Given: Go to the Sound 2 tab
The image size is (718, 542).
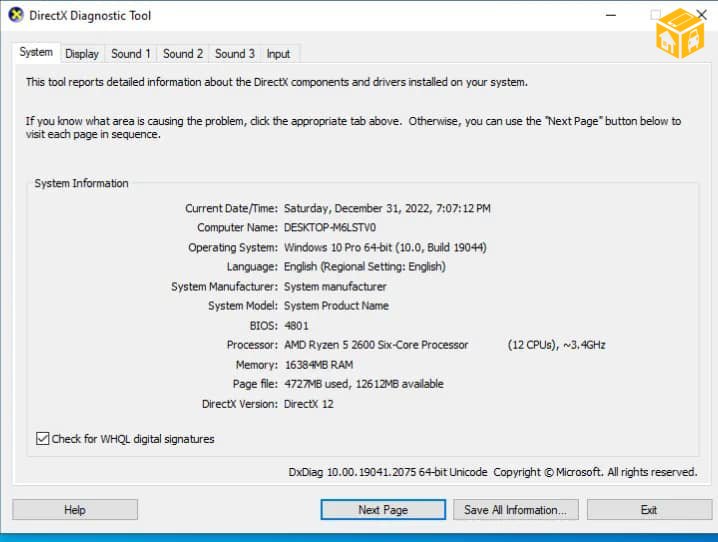Looking at the screenshot, I should pyautogui.click(x=183, y=54).
